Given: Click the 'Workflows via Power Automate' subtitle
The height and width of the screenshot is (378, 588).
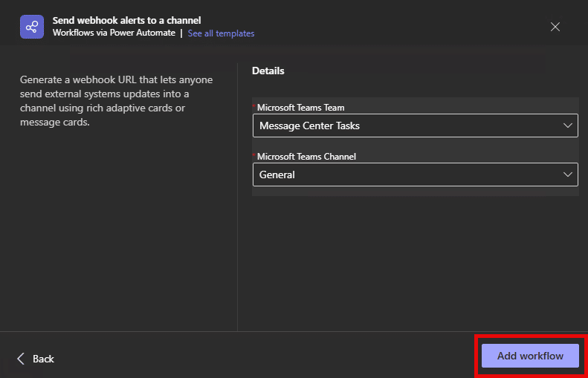Looking at the screenshot, I should click(114, 33).
